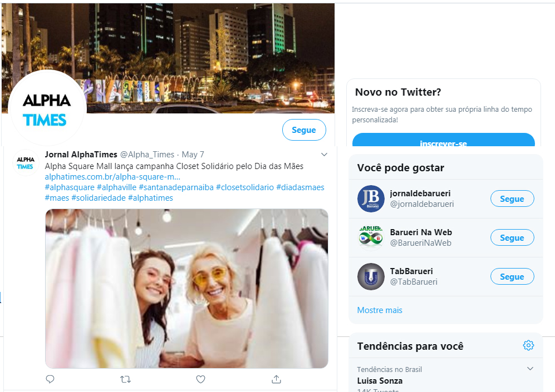Open hashtag #alphatimes
555x392 pixels.
[x=150, y=198]
